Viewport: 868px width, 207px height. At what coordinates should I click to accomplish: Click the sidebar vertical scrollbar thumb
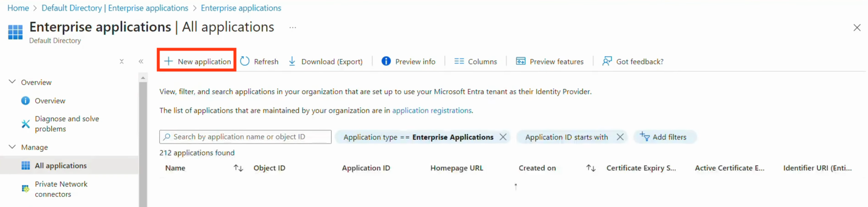[x=143, y=144]
